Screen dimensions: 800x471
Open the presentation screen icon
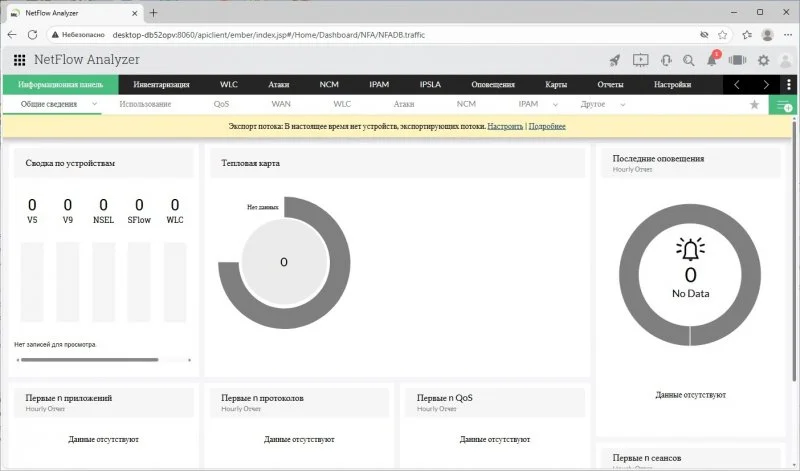[x=640, y=60]
